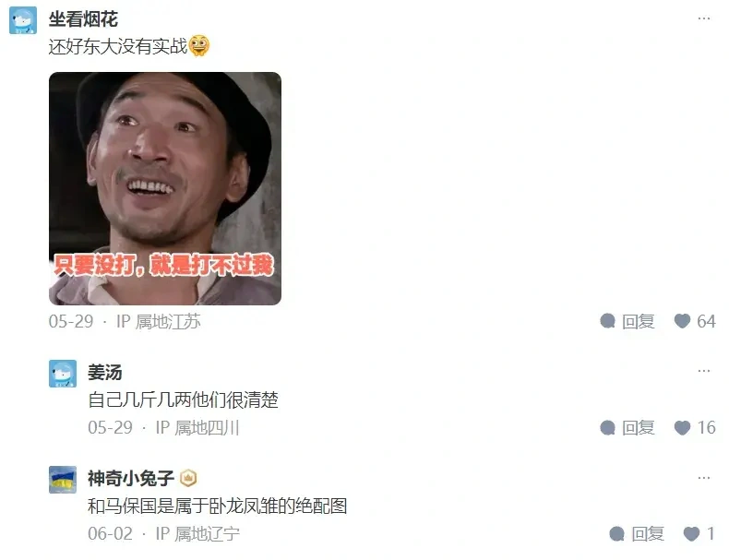The image size is (729, 560).
Task: Click the reply bubble icon on 神奇小兔子's comment
Action: click(617, 533)
